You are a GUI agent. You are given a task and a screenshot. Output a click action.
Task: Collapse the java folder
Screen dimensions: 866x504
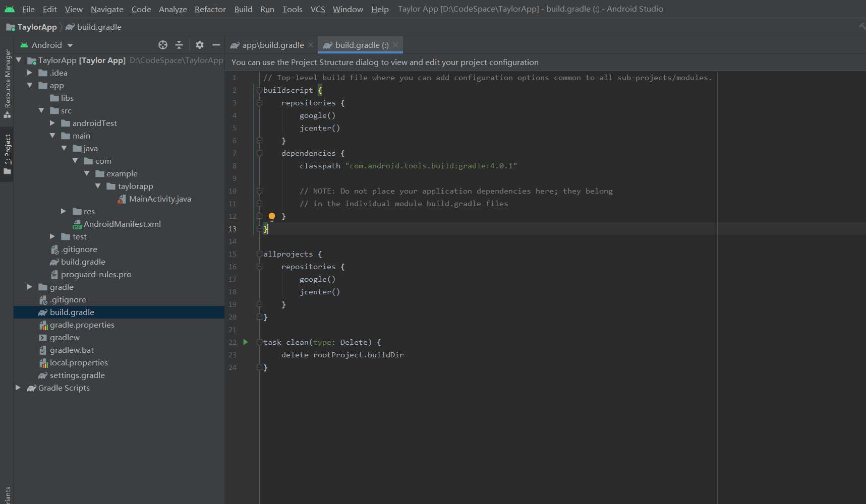point(64,148)
